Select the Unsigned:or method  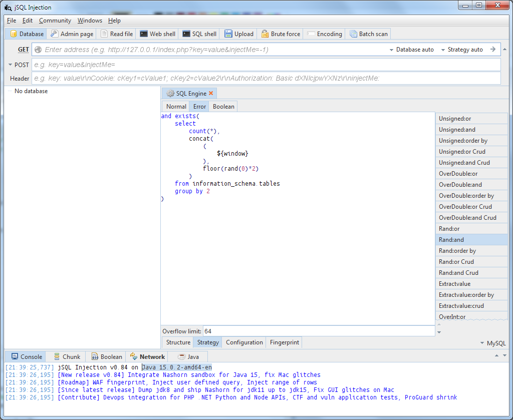tap(471, 119)
